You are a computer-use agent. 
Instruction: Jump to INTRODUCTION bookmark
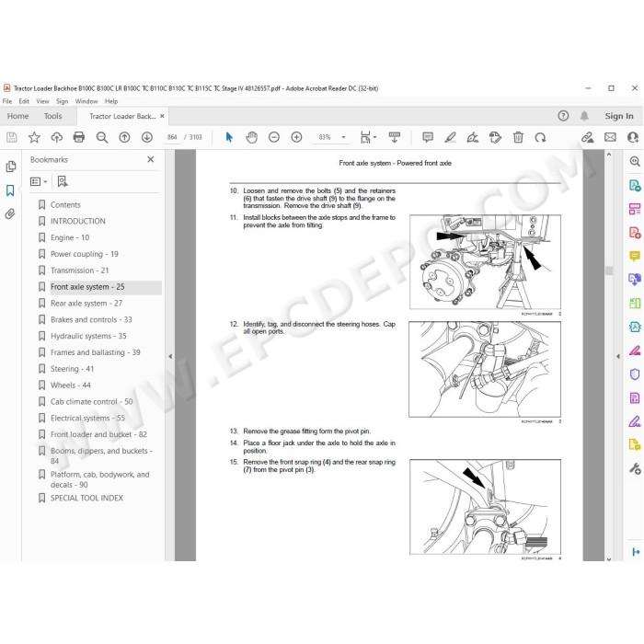pyautogui.click(x=78, y=221)
